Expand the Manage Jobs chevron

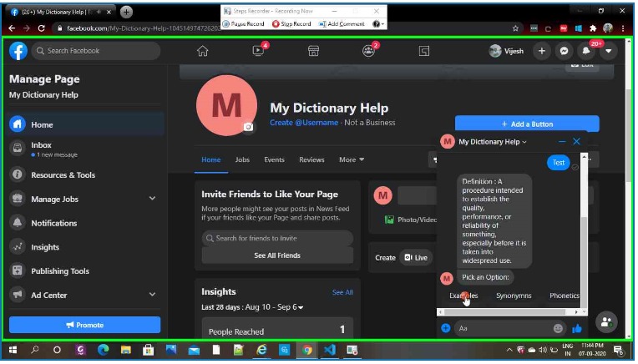click(152, 199)
